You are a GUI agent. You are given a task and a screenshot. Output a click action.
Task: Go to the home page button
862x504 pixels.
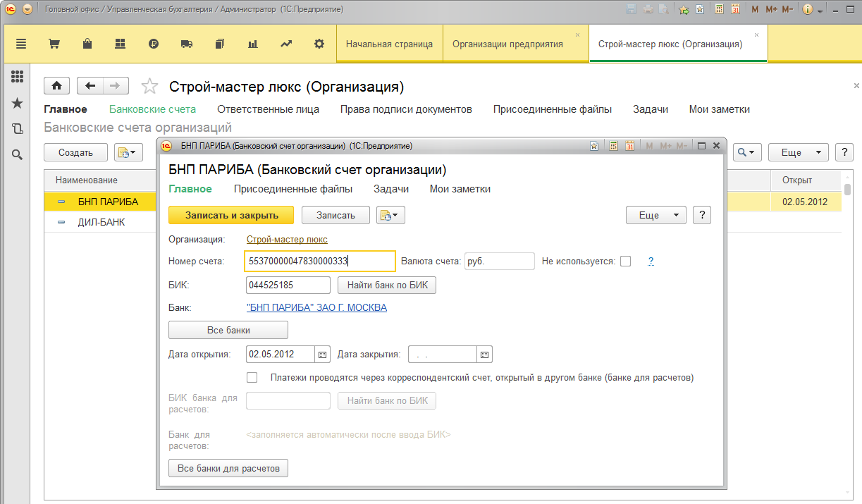click(x=56, y=86)
